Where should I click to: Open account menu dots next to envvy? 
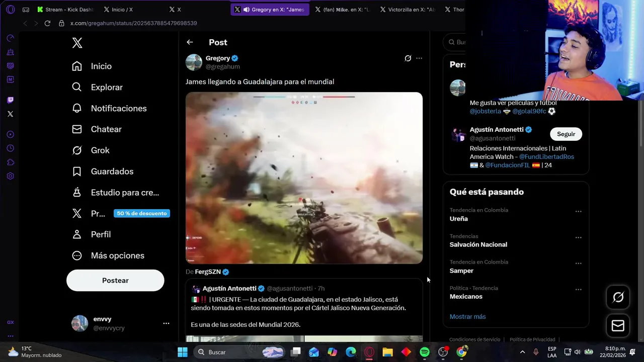coord(166,323)
